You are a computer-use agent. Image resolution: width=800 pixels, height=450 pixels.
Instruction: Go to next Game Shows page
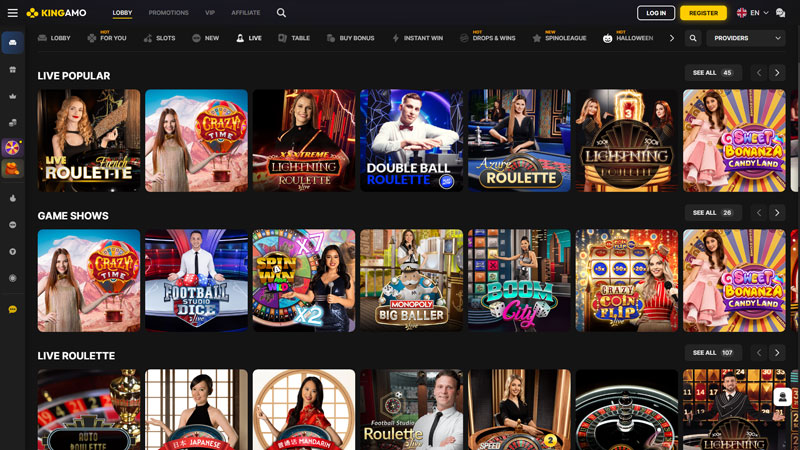tap(777, 213)
